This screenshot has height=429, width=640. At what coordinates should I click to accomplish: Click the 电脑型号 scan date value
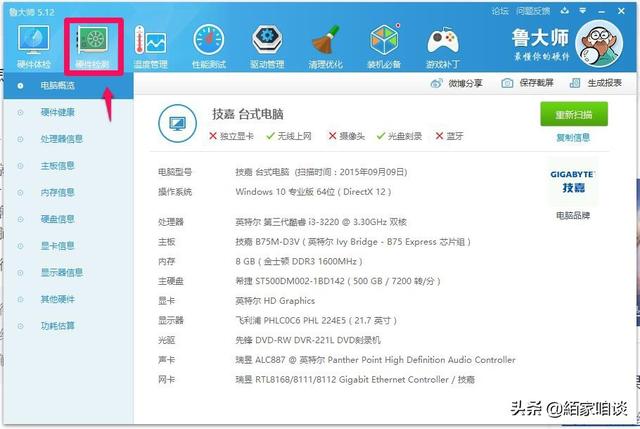[321, 172]
